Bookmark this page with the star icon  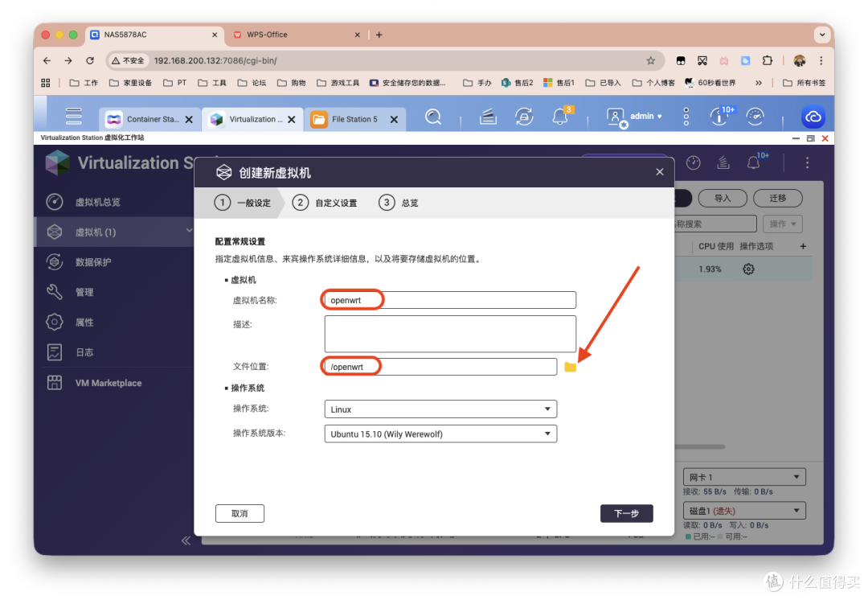pos(650,60)
